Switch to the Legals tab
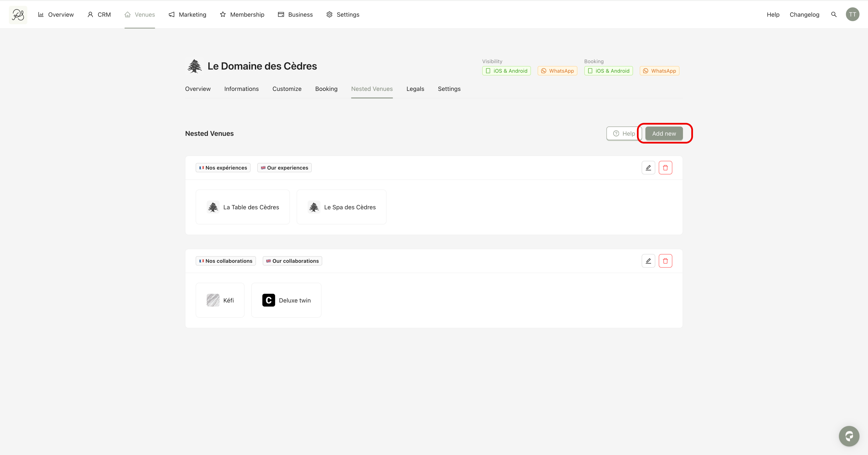 (415, 89)
